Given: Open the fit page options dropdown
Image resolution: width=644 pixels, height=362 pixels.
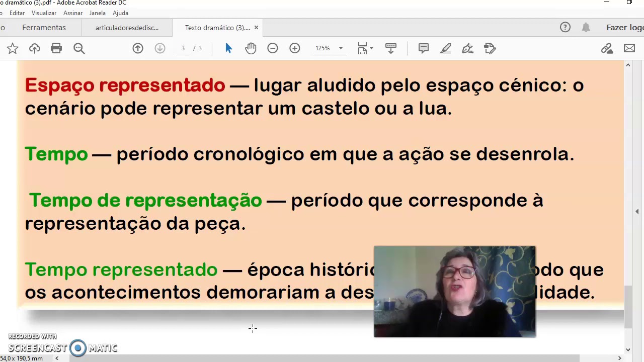Looking at the screenshot, I should click(x=365, y=48).
